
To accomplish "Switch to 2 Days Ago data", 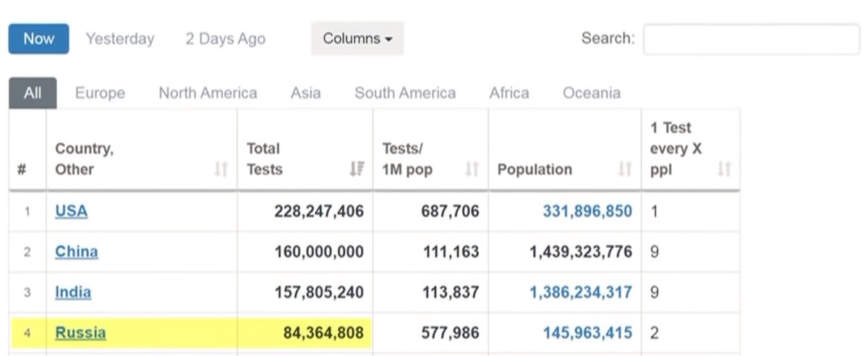I will click(225, 38).
